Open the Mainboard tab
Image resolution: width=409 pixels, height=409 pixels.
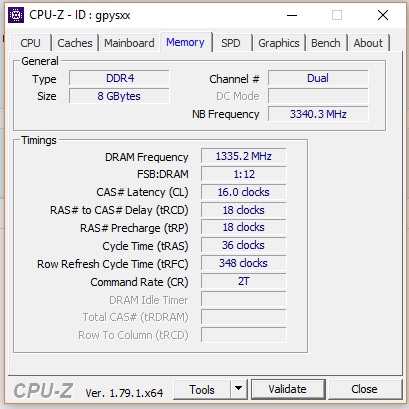pyautogui.click(x=129, y=43)
